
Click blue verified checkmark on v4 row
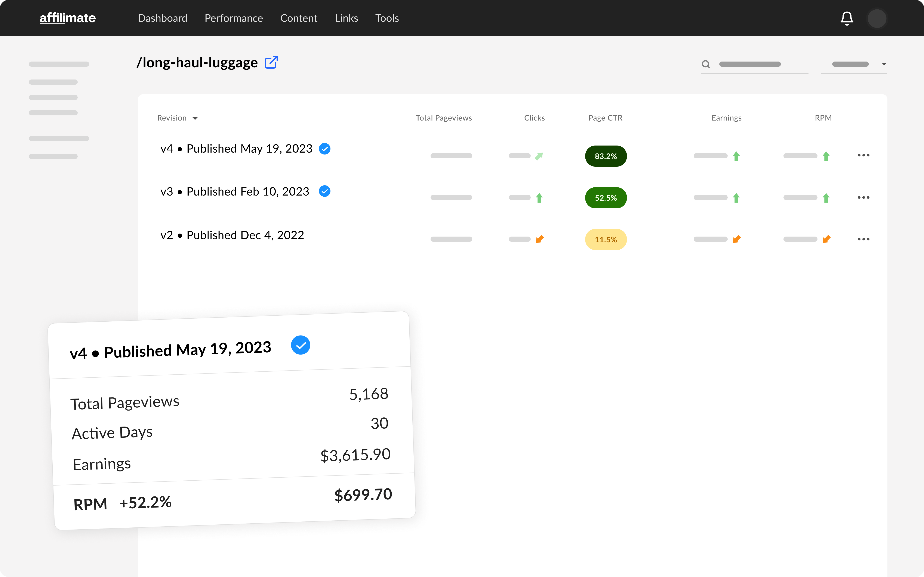pos(324,149)
